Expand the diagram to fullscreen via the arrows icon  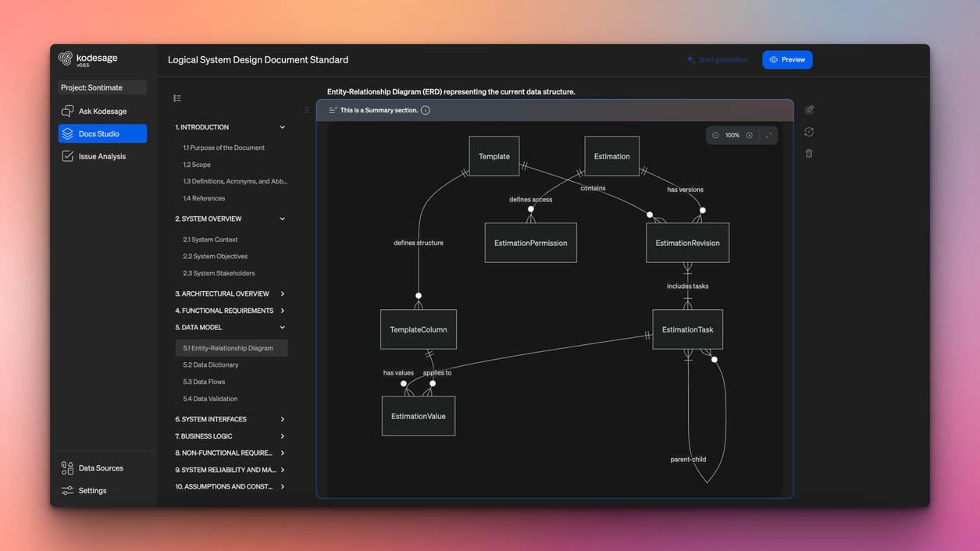tap(767, 134)
